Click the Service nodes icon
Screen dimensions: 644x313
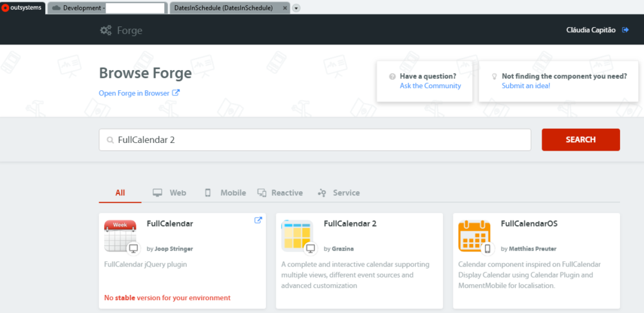pyautogui.click(x=322, y=193)
